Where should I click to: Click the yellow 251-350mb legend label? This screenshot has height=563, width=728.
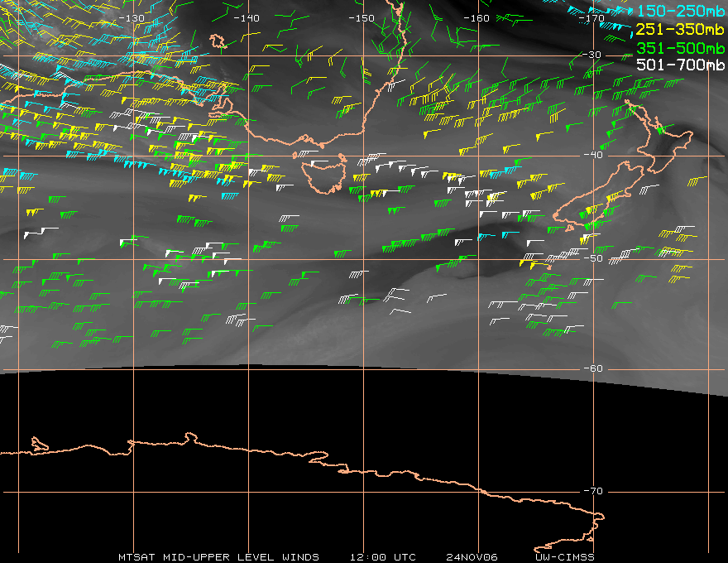click(678, 29)
